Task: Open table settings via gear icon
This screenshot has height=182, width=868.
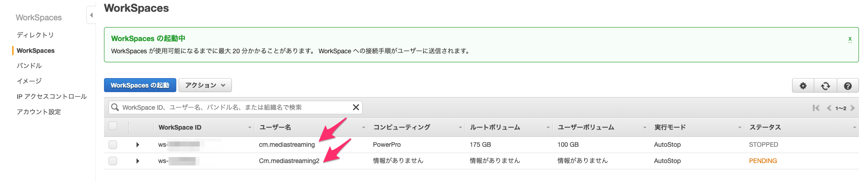Action: [x=803, y=86]
